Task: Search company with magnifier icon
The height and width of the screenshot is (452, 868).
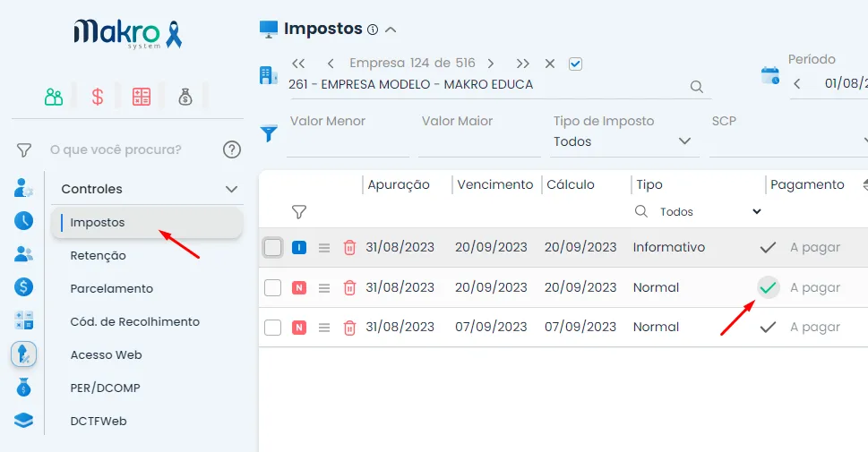Action: (x=696, y=86)
